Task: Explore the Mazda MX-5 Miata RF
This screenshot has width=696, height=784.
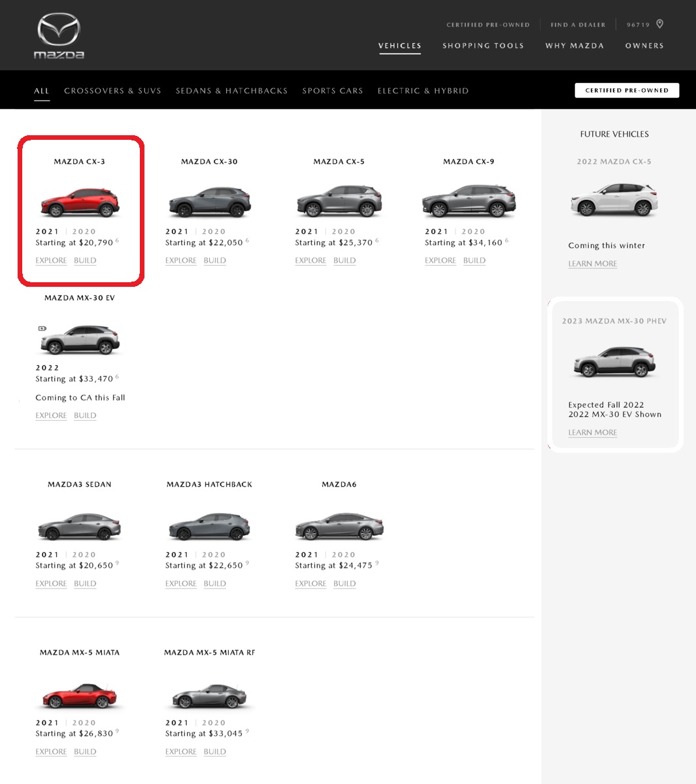Action: (x=181, y=751)
